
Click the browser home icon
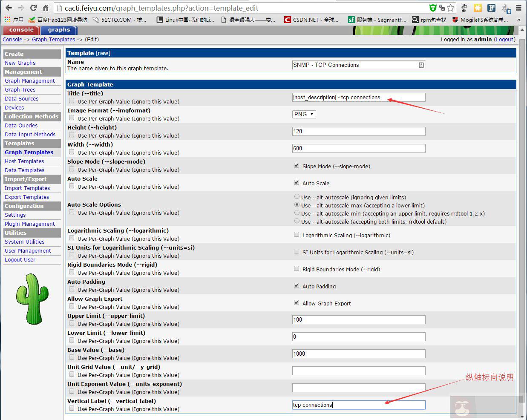coord(46,8)
